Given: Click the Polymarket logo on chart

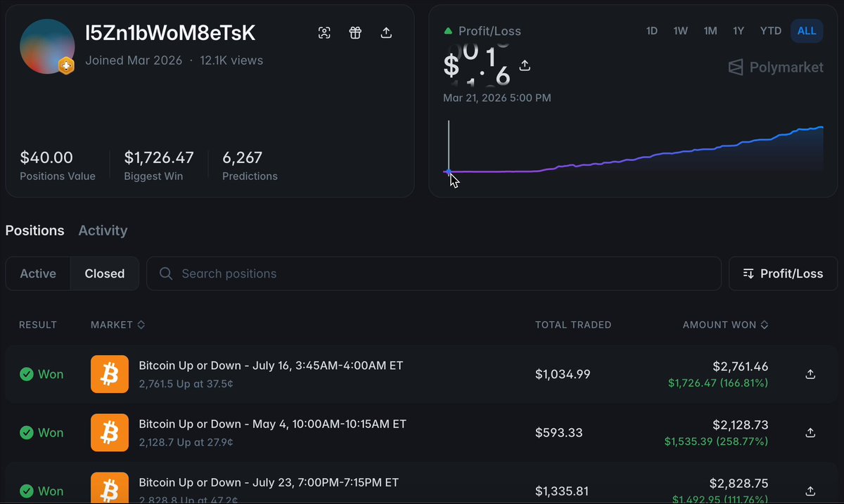Looking at the screenshot, I should click(776, 67).
